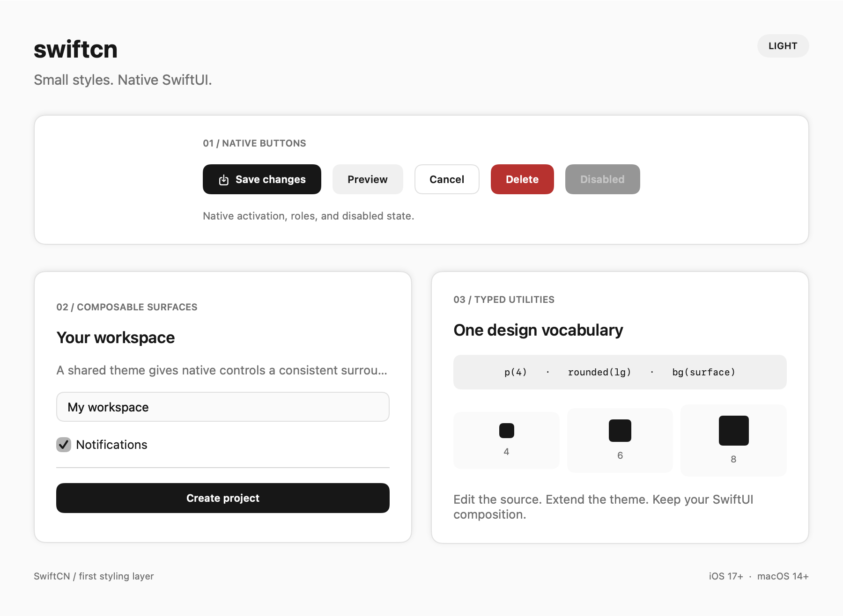
Task: Click the Edit the source paragraph
Action: [x=603, y=507]
